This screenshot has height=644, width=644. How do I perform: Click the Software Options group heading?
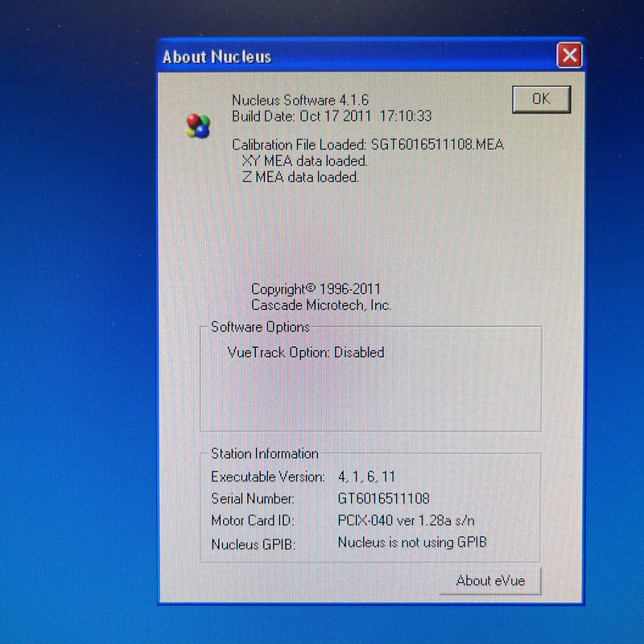click(x=260, y=327)
